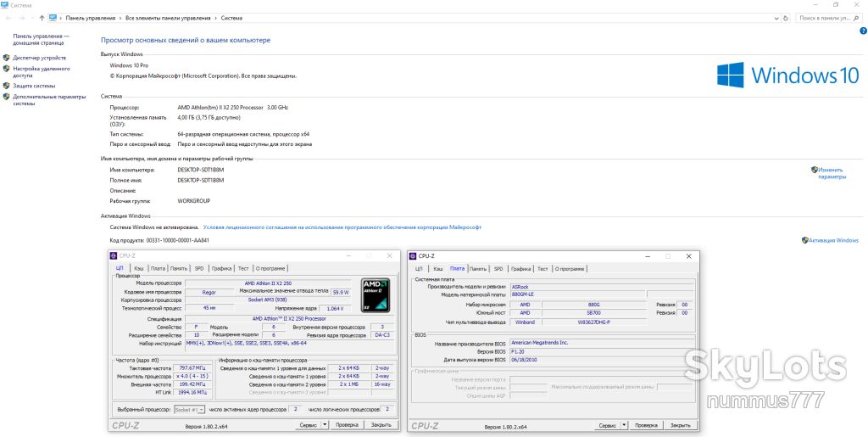Open Память tab in left CPU-Z window
868x437 pixels.
click(179, 269)
